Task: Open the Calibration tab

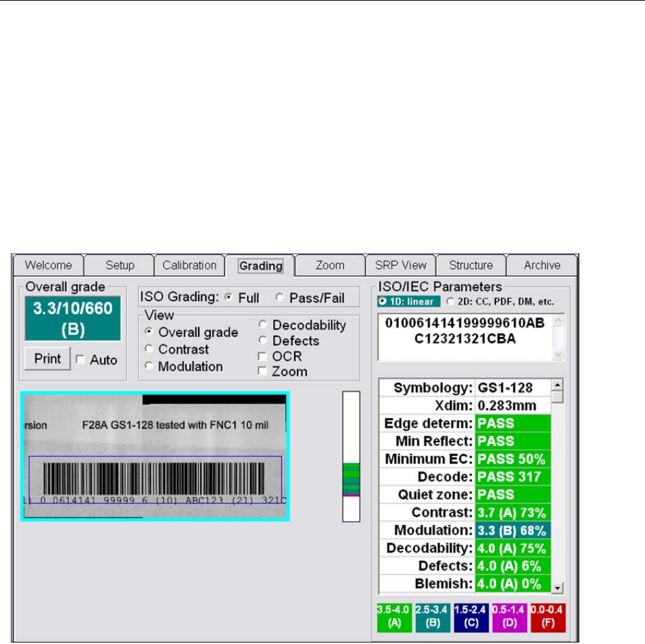Action: 189,265
